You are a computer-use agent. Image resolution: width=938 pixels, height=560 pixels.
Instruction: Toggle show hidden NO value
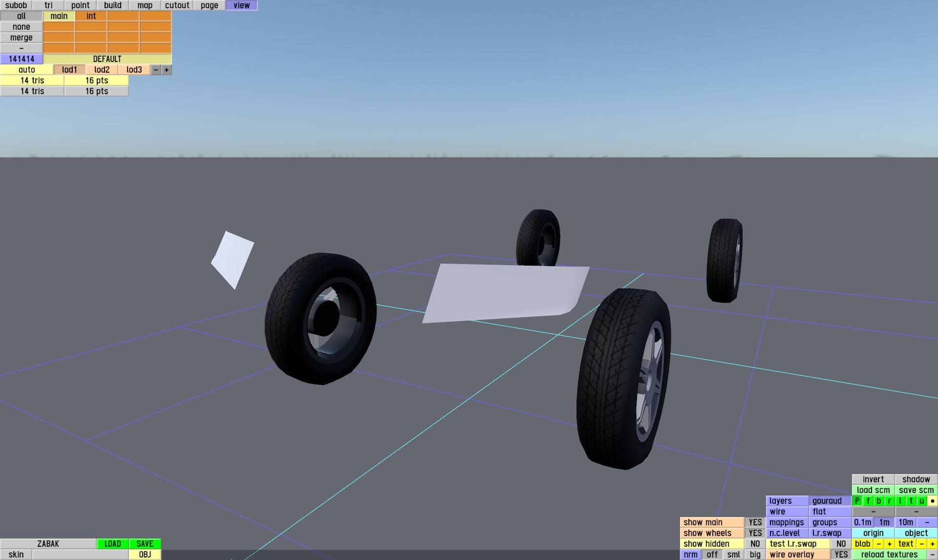[x=755, y=544]
